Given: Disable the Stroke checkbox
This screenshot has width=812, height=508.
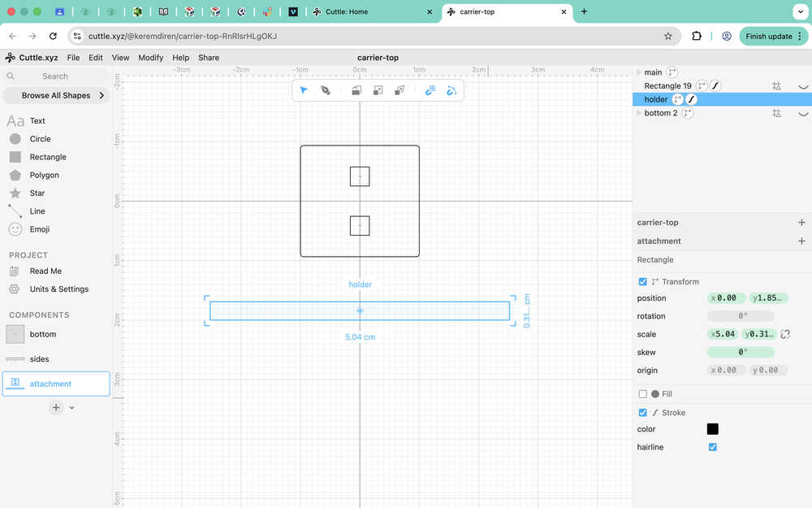Looking at the screenshot, I should 642,413.
